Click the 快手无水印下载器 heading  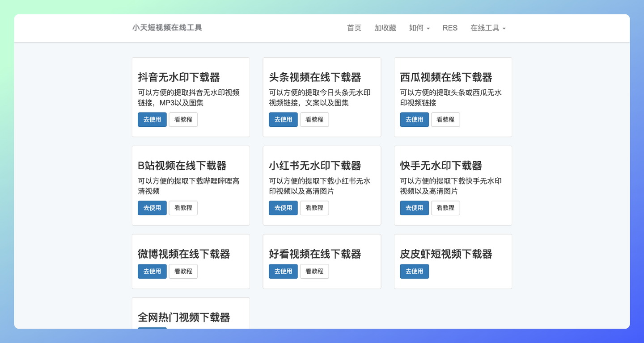click(x=441, y=166)
